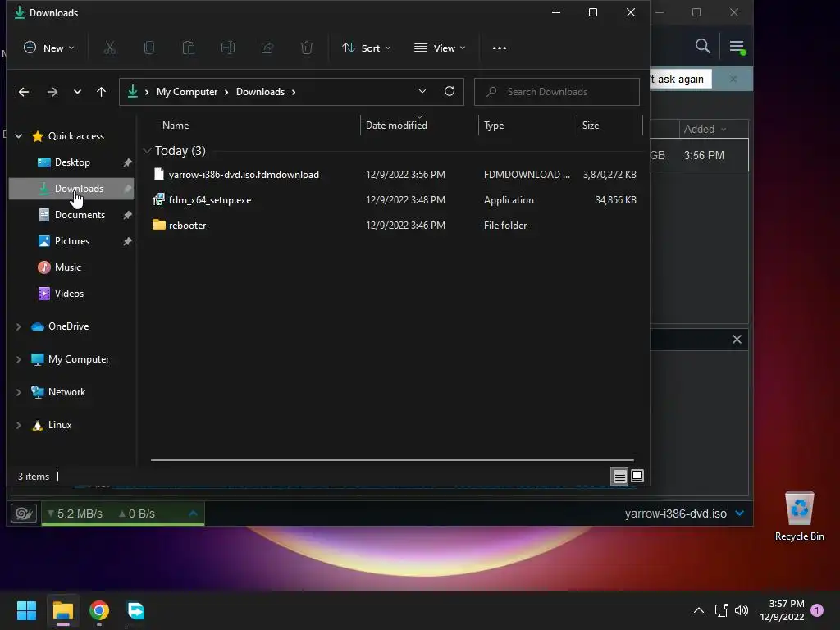
Task: Select OneDrive in navigation pane
Action: click(60, 326)
